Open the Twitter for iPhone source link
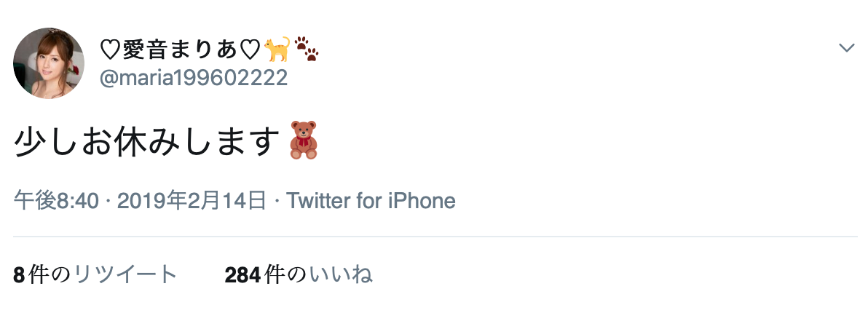The image size is (868, 313). (371, 201)
